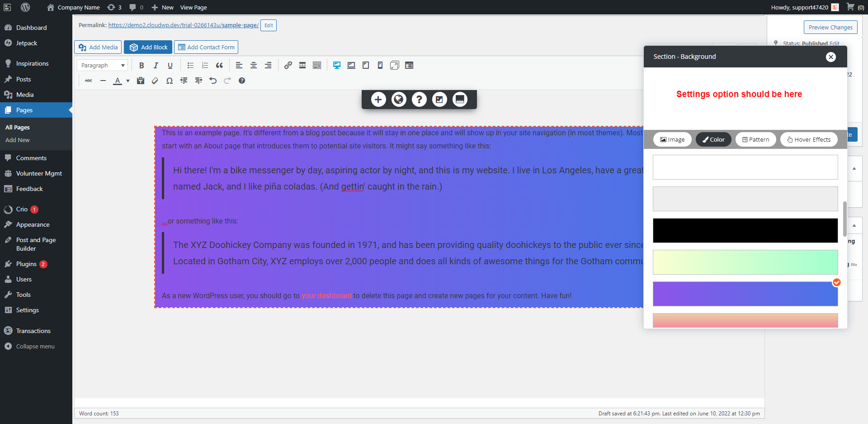The image size is (868, 424).
Task: Click the globe icon on floating section toolbar
Action: click(399, 99)
